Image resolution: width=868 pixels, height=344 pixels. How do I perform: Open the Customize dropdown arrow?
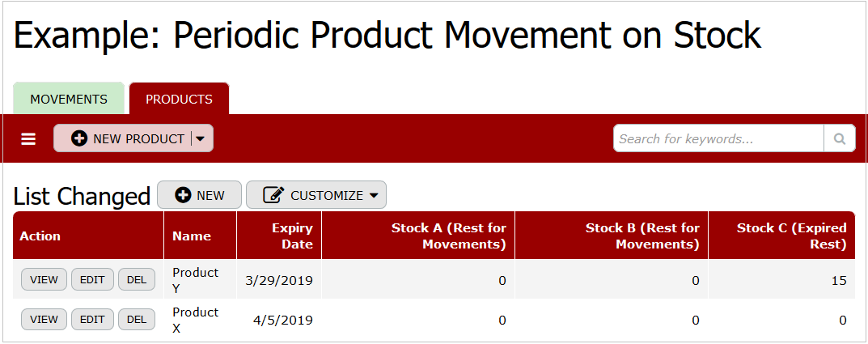374,195
